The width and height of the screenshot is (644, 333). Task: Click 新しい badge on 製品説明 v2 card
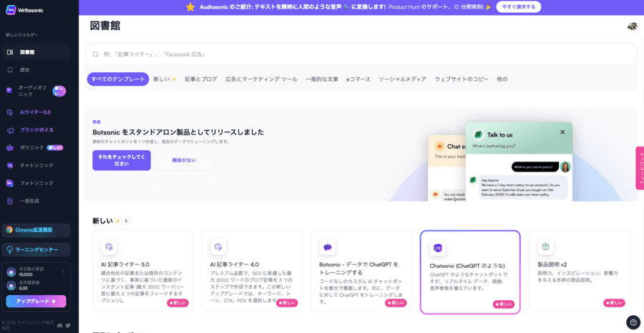point(614,303)
